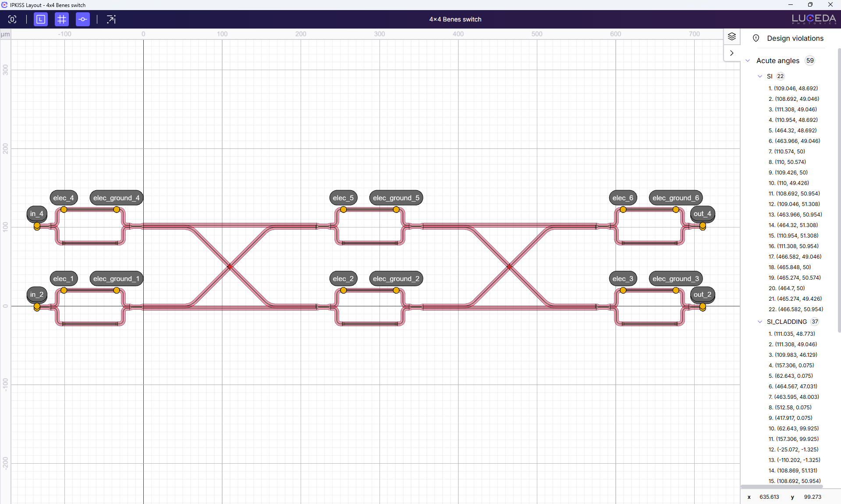This screenshot has height=504, width=841.
Task: Toggle the grid display button
Action: click(x=62, y=19)
